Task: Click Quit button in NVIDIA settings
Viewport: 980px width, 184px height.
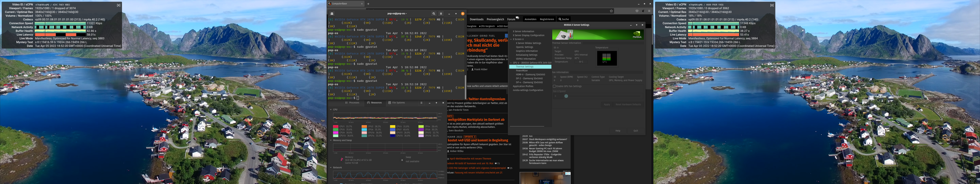Action: point(635,131)
